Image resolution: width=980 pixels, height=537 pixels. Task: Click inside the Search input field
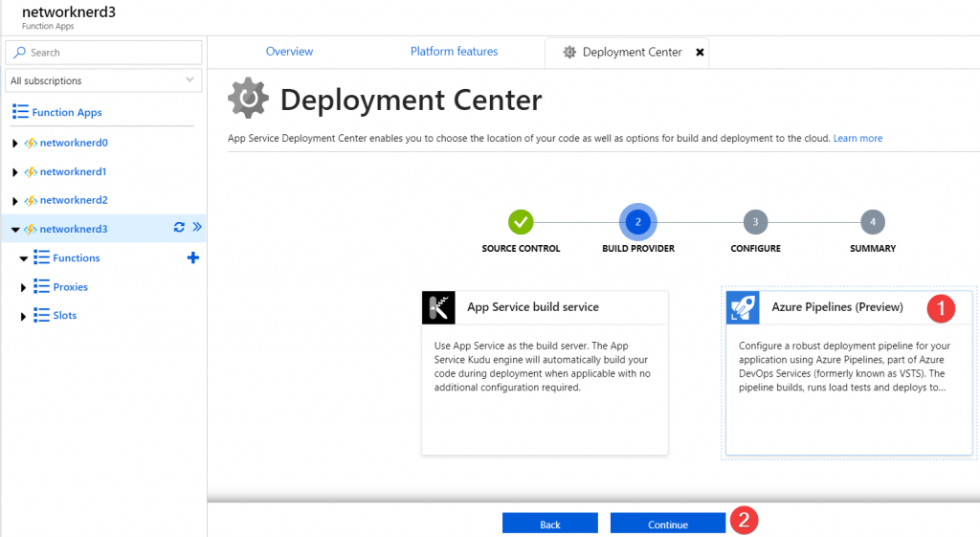coord(103,53)
